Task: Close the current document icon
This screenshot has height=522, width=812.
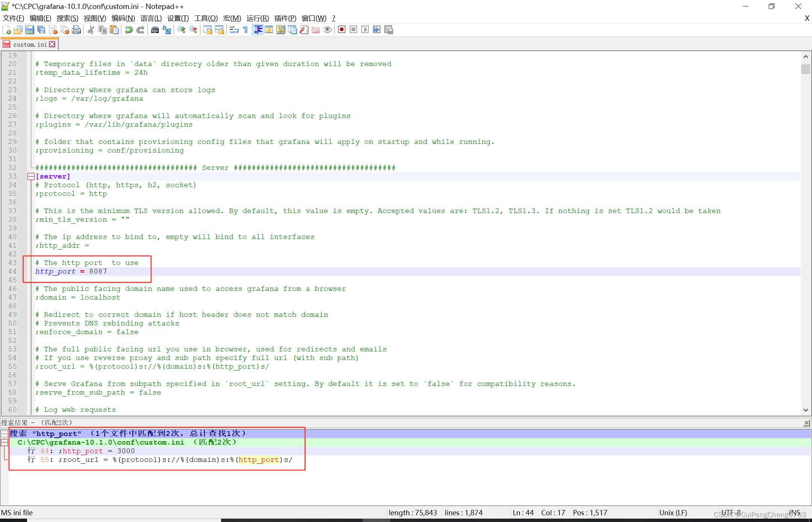Action: pos(53,30)
